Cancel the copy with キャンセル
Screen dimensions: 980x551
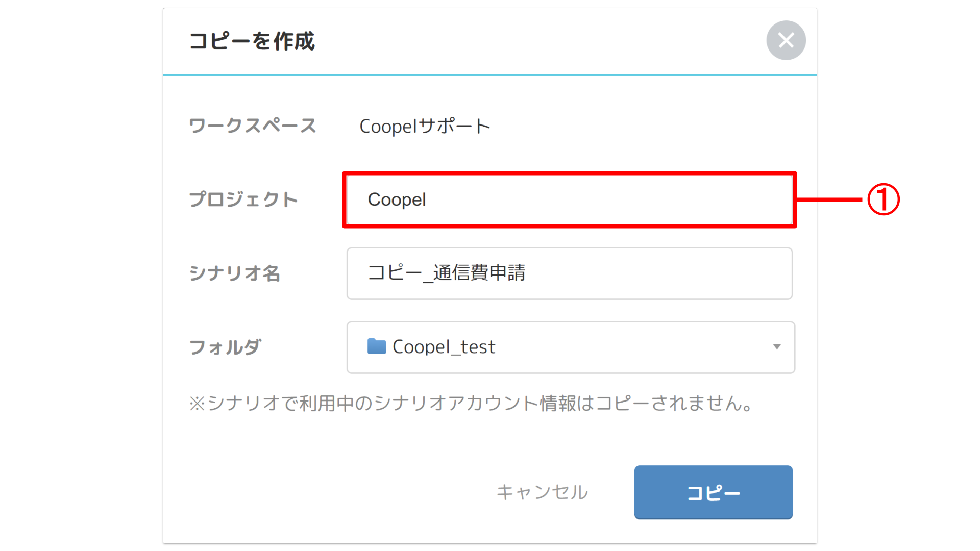(542, 492)
